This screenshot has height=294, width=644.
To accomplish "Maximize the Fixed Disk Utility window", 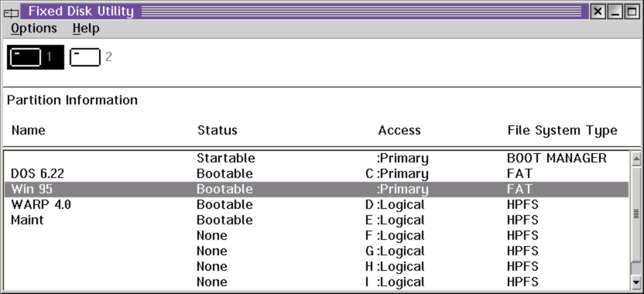I will (632, 12).
